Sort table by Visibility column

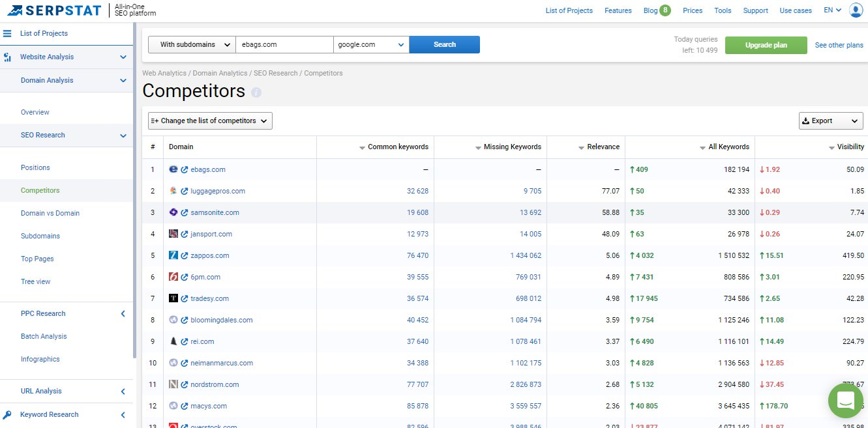tap(846, 147)
